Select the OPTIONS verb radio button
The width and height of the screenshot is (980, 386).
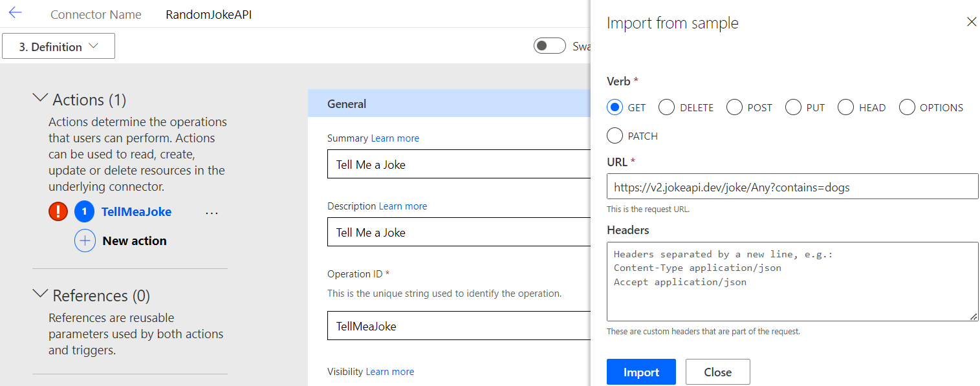coord(907,107)
